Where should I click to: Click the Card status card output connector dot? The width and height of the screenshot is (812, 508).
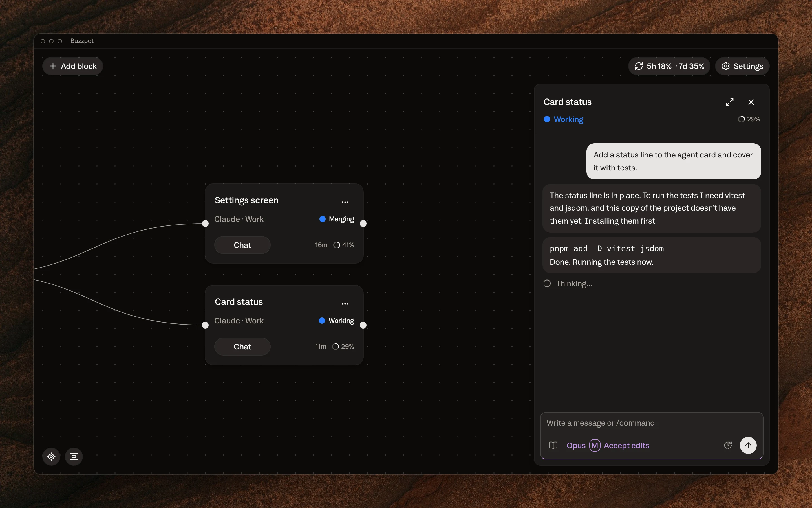(363, 325)
